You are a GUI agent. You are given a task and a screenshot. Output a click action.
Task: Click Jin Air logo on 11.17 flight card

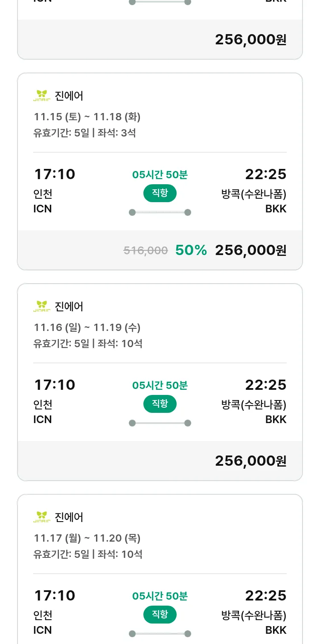42,517
